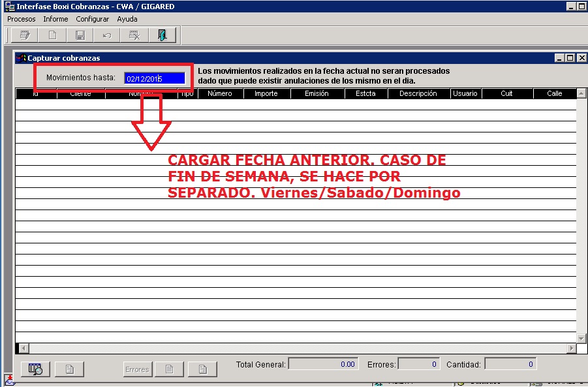
Task: Open the Ayuda menu
Action: click(127, 19)
